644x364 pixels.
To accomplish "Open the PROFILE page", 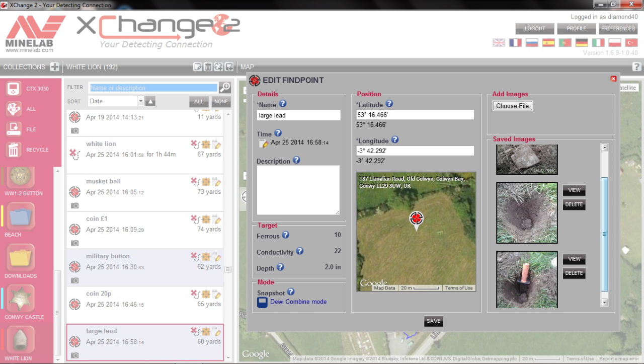I will [576, 29].
